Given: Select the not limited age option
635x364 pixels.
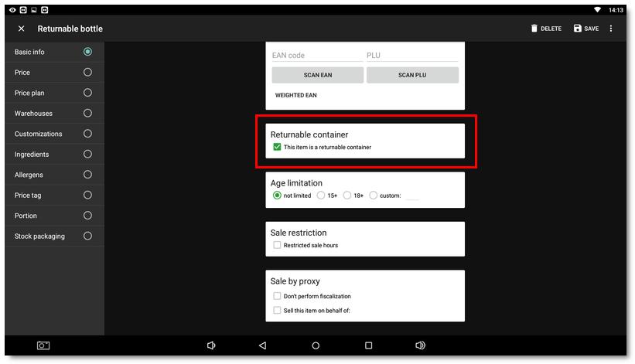Looking at the screenshot, I should tap(277, 196).
